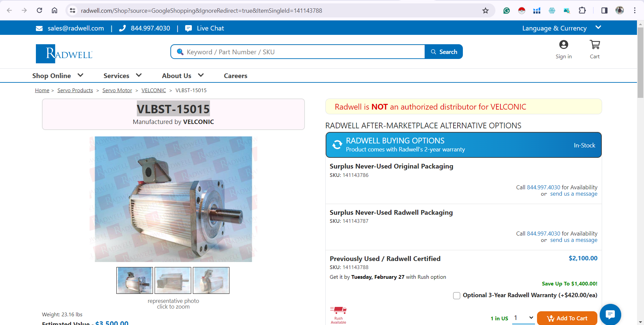644x325 pixels.
Task: Open the Chrome three-dot menu
Action: click(x=635, y=10)
